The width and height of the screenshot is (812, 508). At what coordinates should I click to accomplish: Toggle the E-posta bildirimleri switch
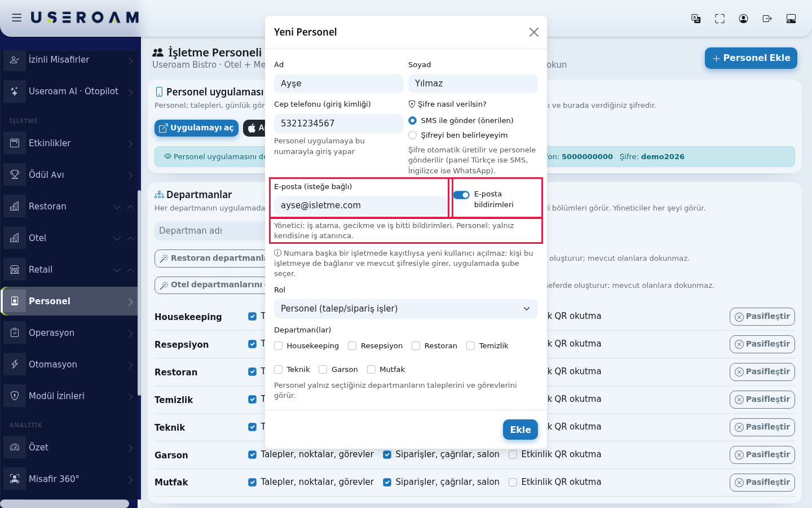pos(461,195)
